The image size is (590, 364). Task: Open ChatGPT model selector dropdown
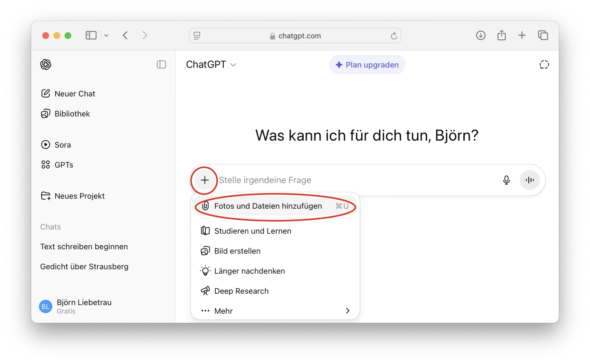coord(211,65)
